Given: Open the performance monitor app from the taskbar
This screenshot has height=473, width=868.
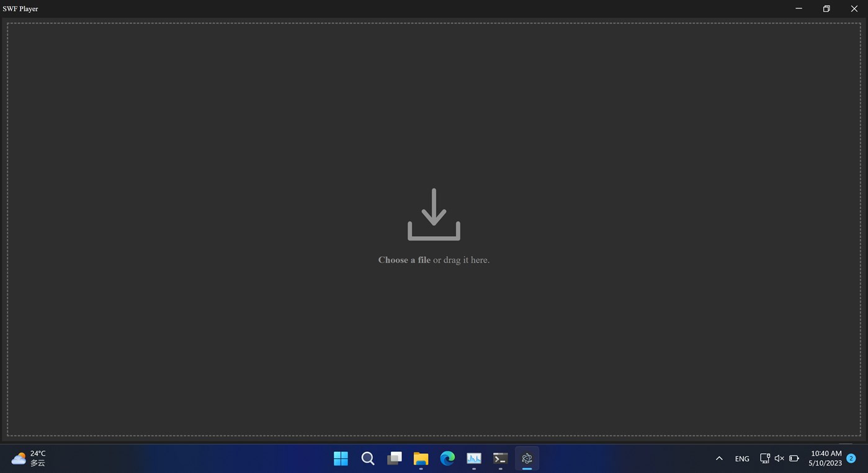Looking at the screenshot, I should (x=473, y=459).
